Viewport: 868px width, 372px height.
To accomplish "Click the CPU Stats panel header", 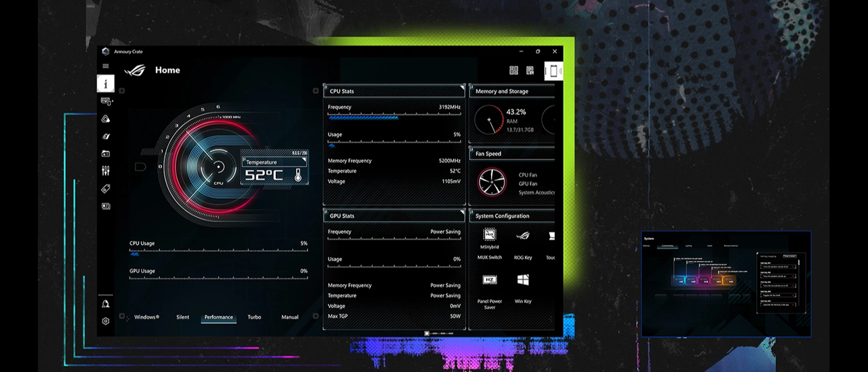I will tap(394, 91).
